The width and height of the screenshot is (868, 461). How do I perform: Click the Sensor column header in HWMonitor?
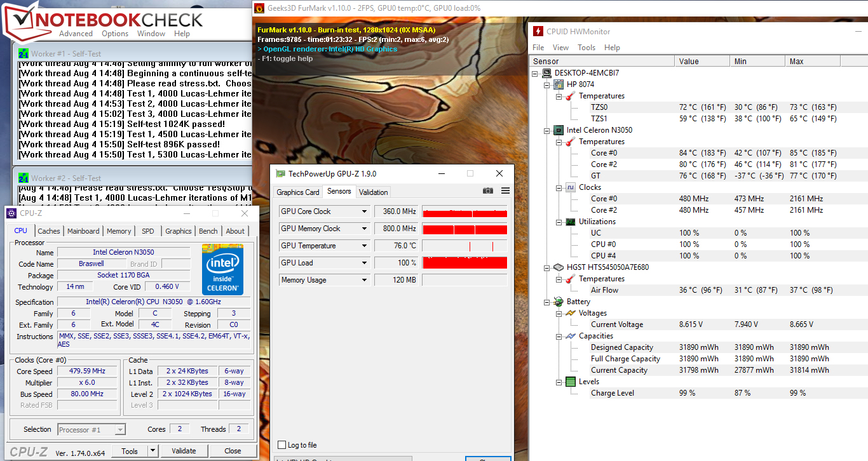602,62
